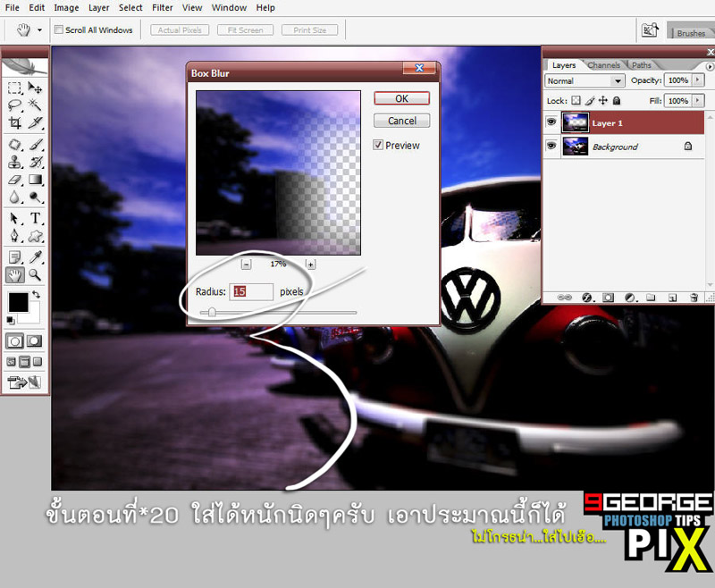The height and width of the screenshot is (588, 715).
Task: Select the Notes tool
Action: click(14, 257)
